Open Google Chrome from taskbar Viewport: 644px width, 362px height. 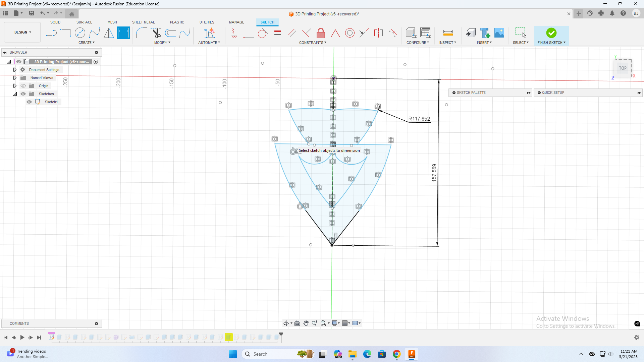coord(397,354)
